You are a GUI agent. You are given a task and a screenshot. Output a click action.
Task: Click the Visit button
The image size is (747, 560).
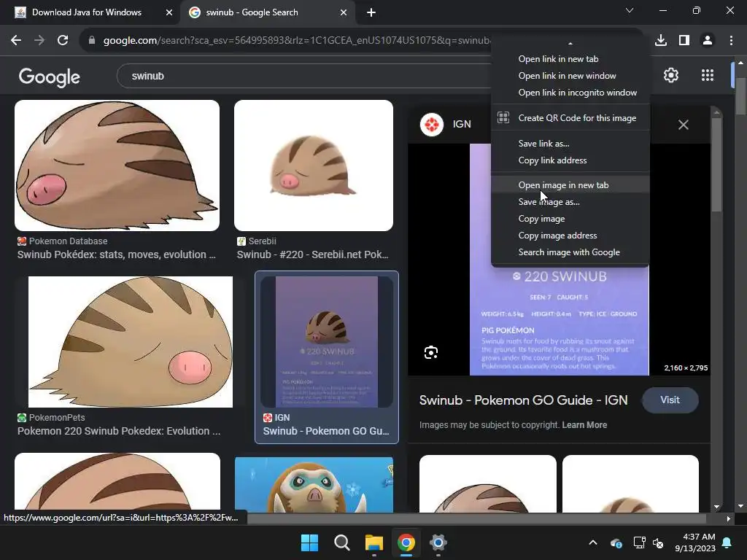[670, 400]
